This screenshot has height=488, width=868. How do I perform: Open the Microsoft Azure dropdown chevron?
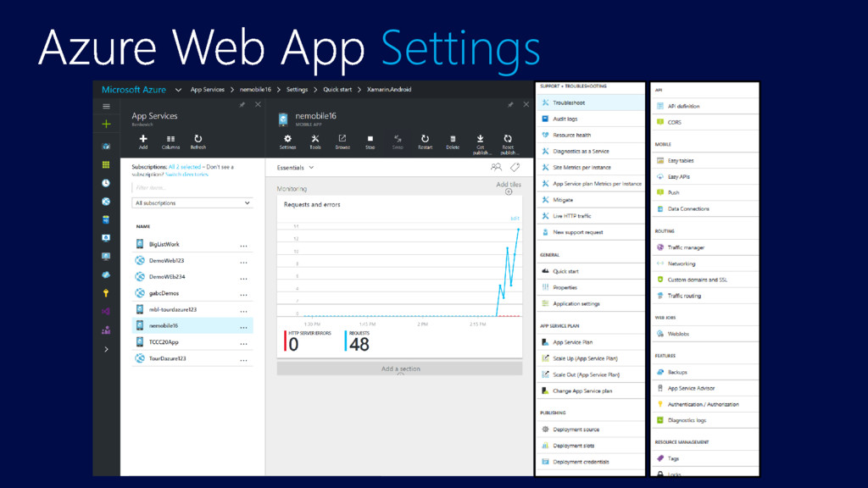(178, 90)
